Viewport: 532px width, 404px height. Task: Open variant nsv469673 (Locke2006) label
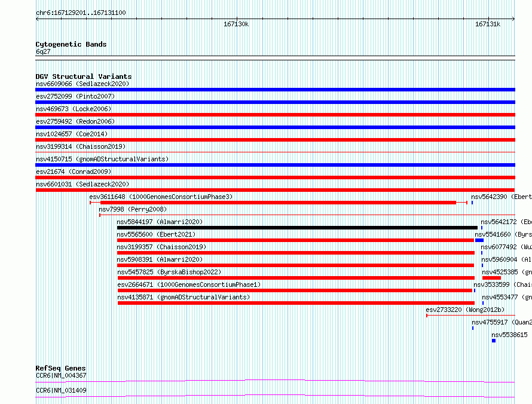(74, 109)
